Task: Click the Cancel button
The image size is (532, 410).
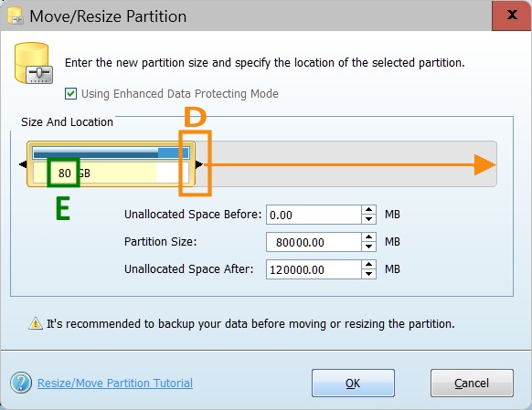Action: coord(472,384)
